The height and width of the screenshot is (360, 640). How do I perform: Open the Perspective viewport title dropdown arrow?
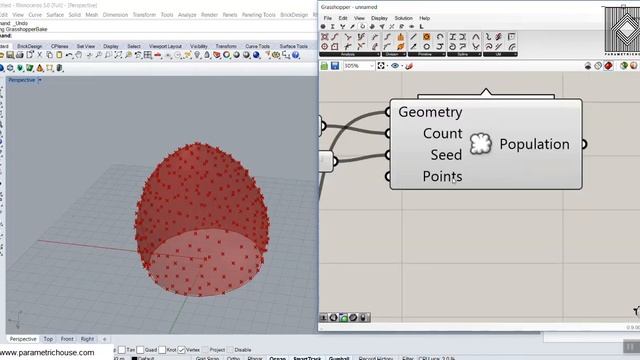click(x=40, y=80)
